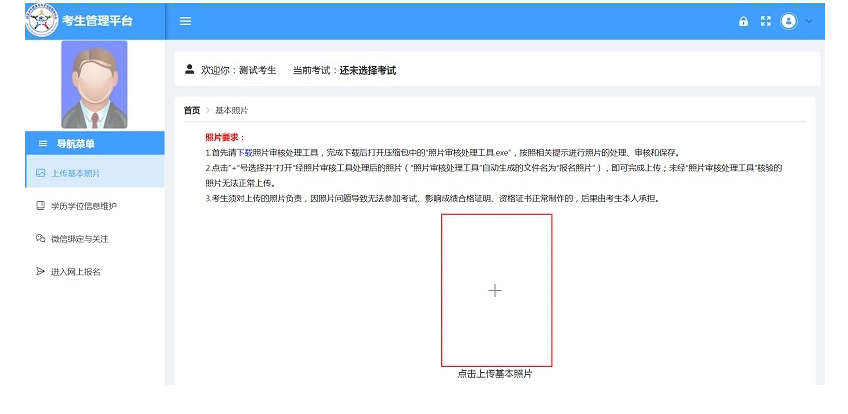848x414 pixels.
Task: Toggle fullscreen mode icon
Action: (766, 21)
